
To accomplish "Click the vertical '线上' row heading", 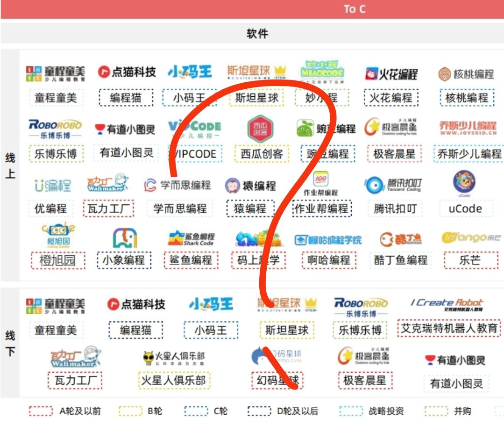I will click(x=10, y=166).
